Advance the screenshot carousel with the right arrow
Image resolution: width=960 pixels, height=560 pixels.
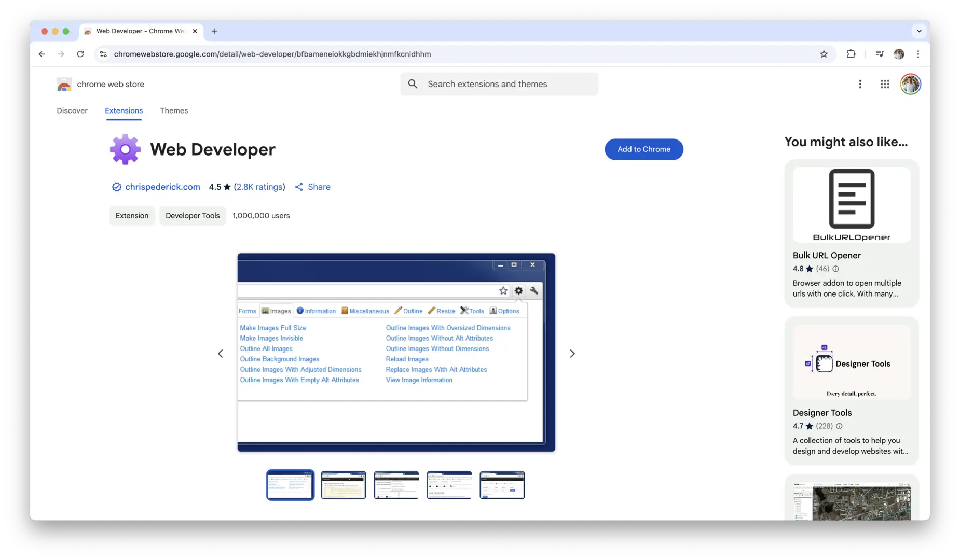pyautogui.click(x=572, y=353)
